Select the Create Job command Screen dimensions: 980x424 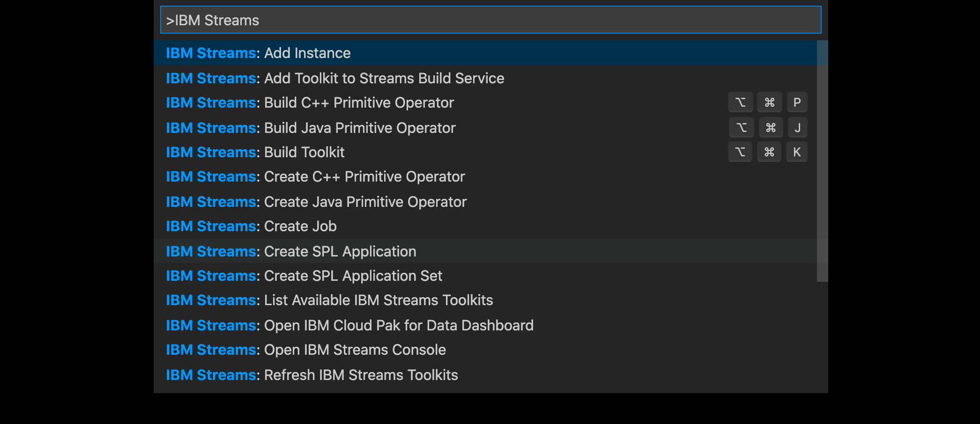point(485,227)
